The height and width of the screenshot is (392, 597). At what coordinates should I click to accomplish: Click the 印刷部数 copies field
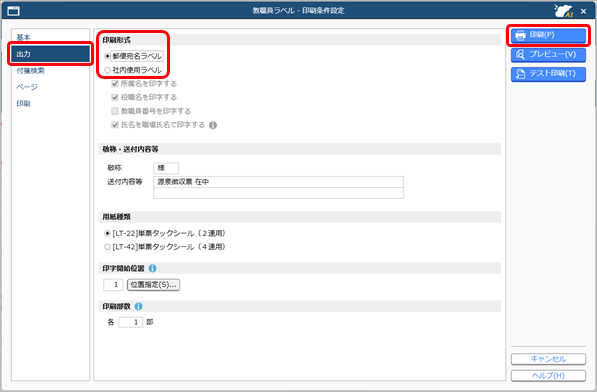tap(131, 322)
